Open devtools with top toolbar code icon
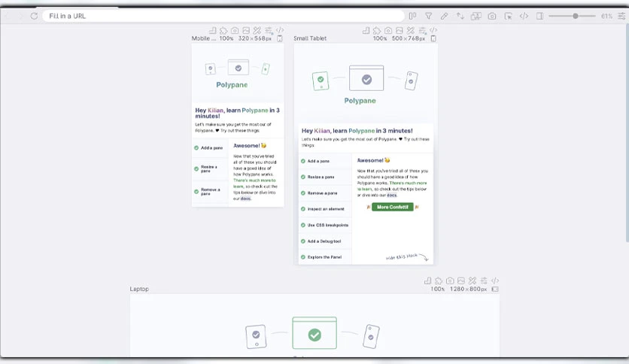Viewport: 629px width, 364px height. 524,16
